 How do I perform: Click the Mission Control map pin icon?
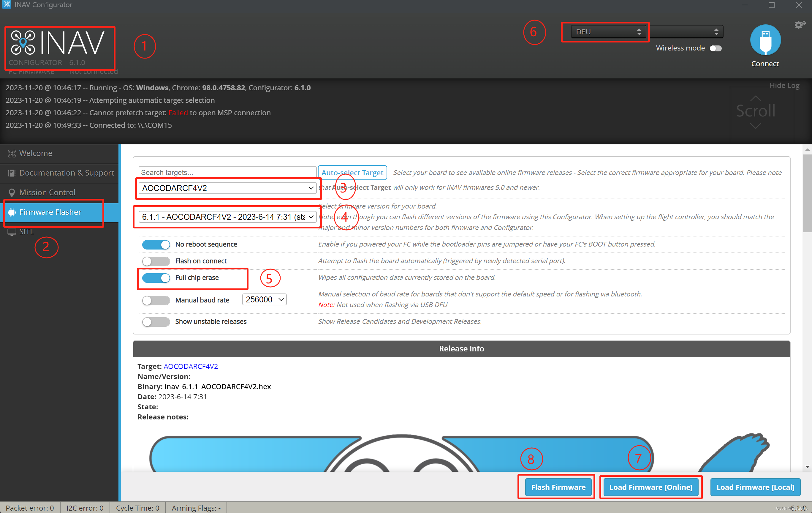coord(12,192)
